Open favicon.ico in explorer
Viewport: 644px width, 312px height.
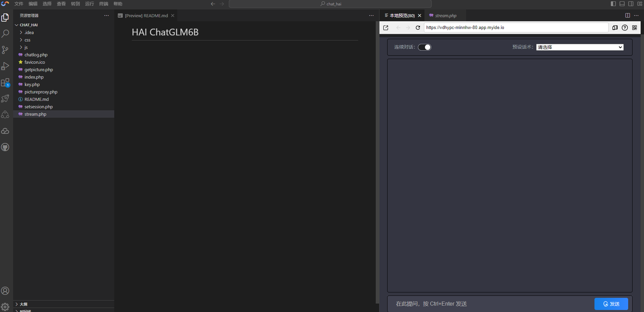[64, 62]
